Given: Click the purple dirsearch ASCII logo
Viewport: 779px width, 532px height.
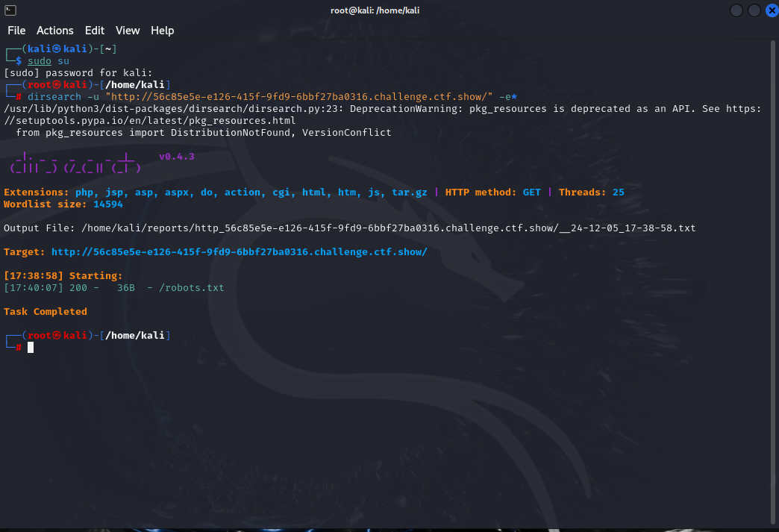Looking at the screenshot, I should [x=75, y=163].
